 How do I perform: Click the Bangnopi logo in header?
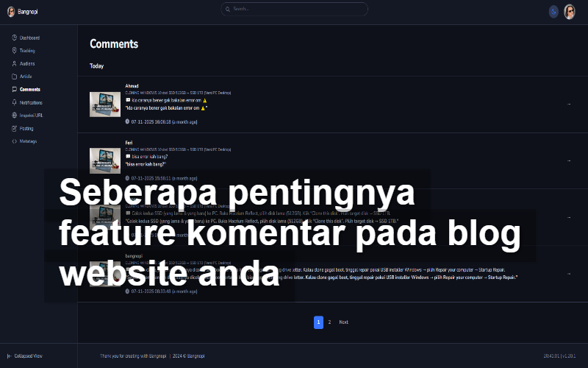pyautogui.click(x=24, y=12)
